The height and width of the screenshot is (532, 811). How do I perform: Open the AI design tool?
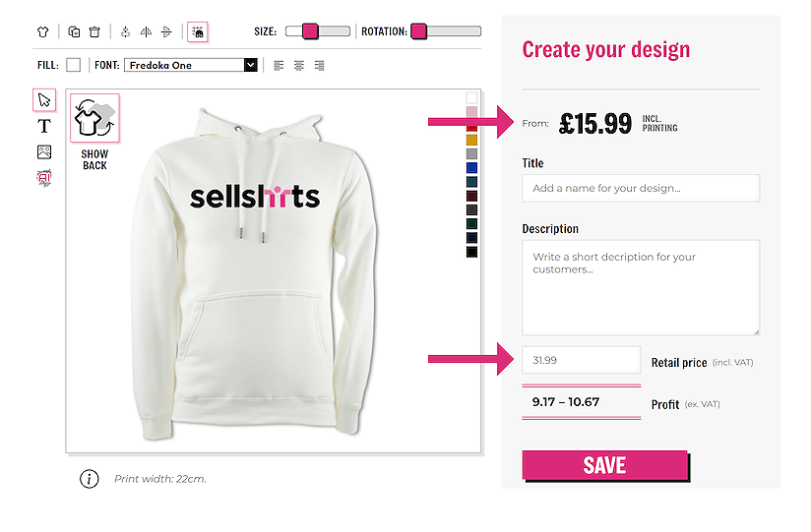[44, 177]
